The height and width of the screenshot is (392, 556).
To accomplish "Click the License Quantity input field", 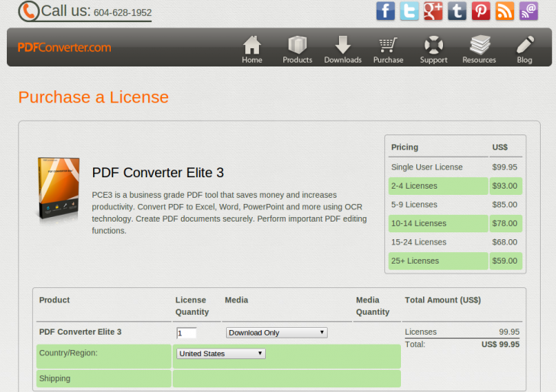I will [186, 333].
